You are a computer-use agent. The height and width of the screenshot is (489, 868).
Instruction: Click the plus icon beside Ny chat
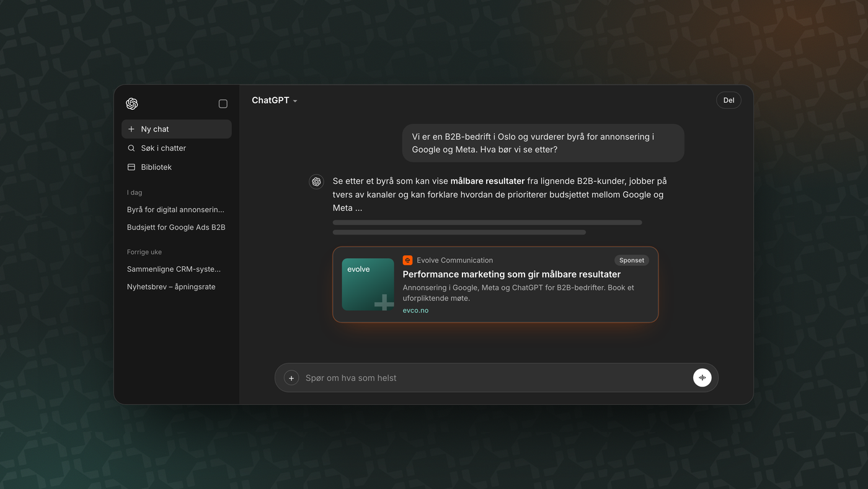pos(131,129)
